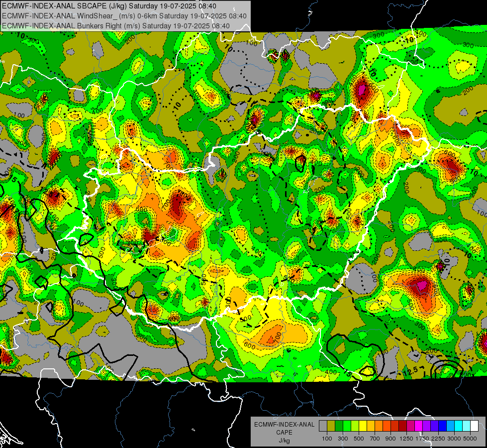Select the CAPE legend label
The width and height of the screenshot is (487, 448).
click(x=284, y=433)
